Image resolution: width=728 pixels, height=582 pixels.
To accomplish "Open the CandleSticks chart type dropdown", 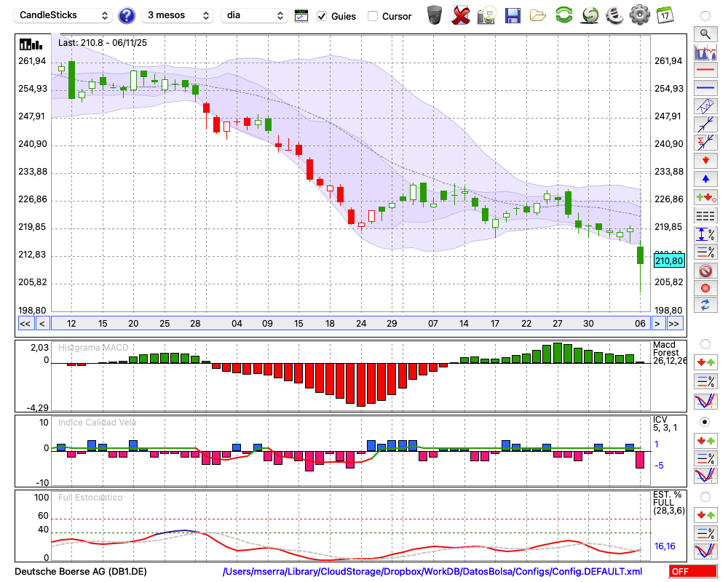I will tap(64, 15).
